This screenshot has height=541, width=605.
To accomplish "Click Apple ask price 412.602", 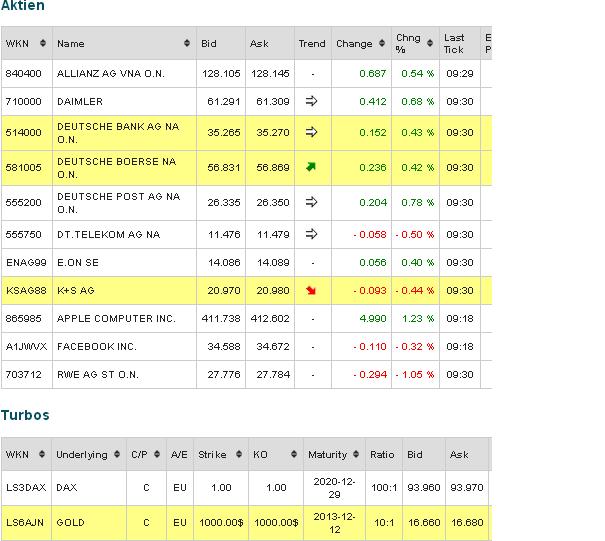I will 270,318.
